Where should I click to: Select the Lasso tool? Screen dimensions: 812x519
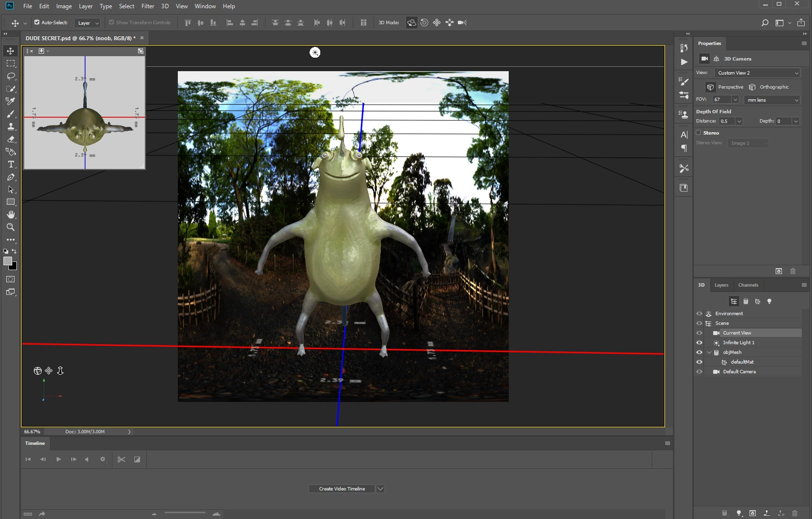pos(11,76)
